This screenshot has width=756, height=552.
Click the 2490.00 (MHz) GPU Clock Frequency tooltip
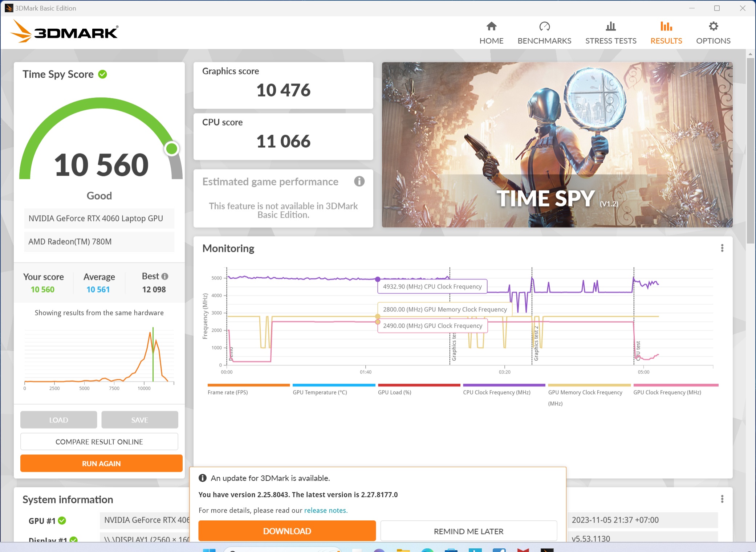pos(432,326)
